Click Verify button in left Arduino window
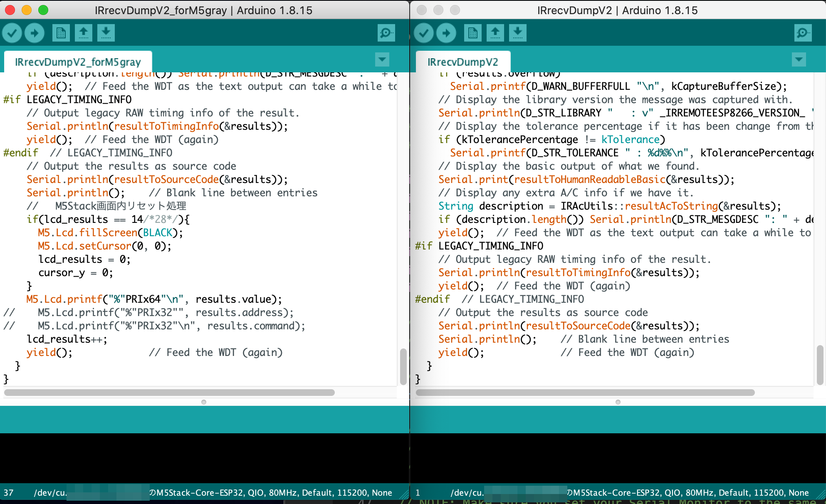 click(x=12, y=33)
